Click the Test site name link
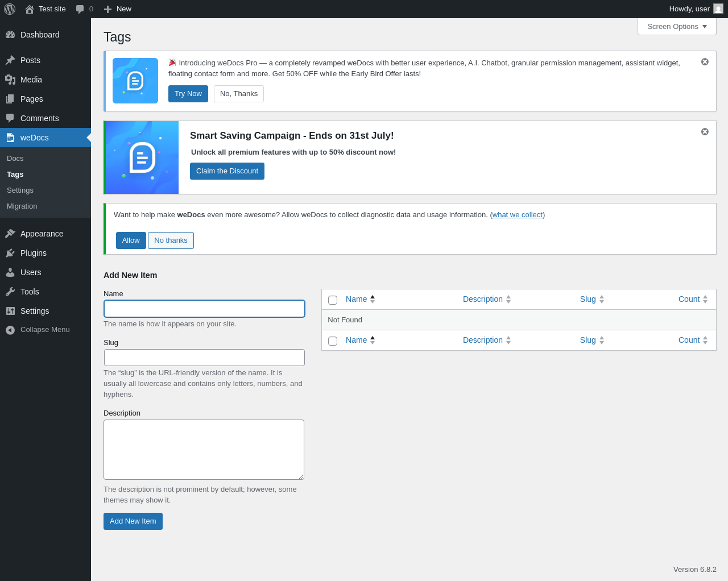 click(52, 9)
